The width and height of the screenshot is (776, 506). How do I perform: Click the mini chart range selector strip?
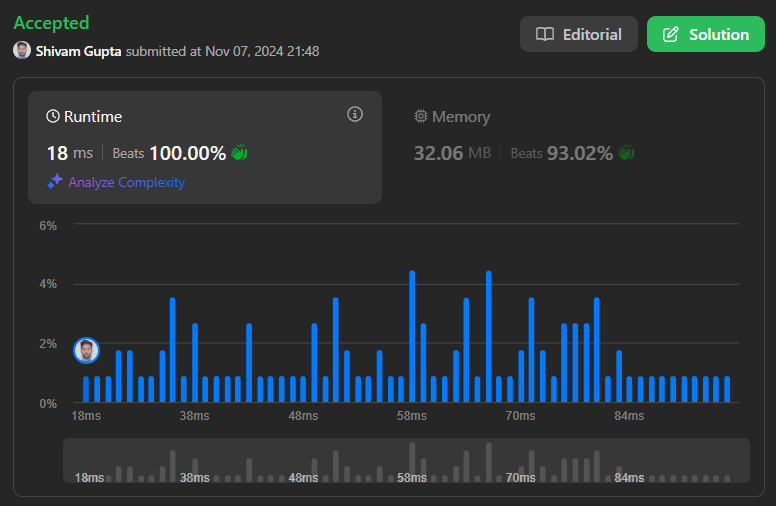(406, 461)
